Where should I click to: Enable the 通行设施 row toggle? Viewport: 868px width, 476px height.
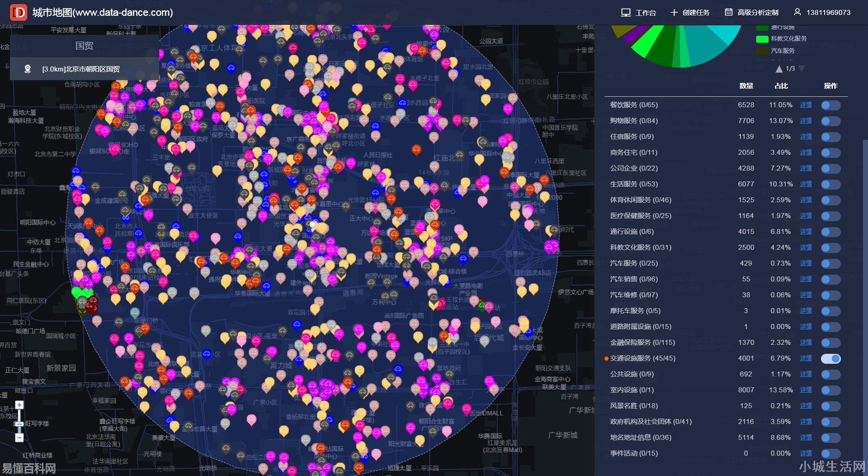[831, 232]
